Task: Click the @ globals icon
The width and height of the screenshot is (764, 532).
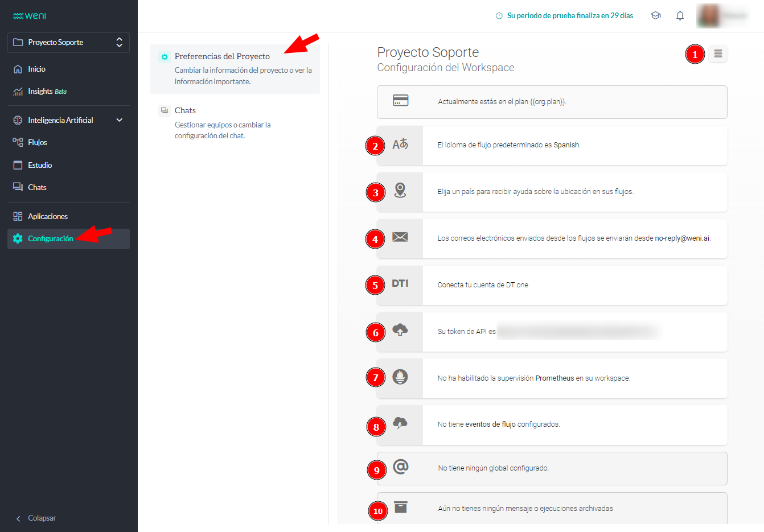Action: click(x=401, y=467)
